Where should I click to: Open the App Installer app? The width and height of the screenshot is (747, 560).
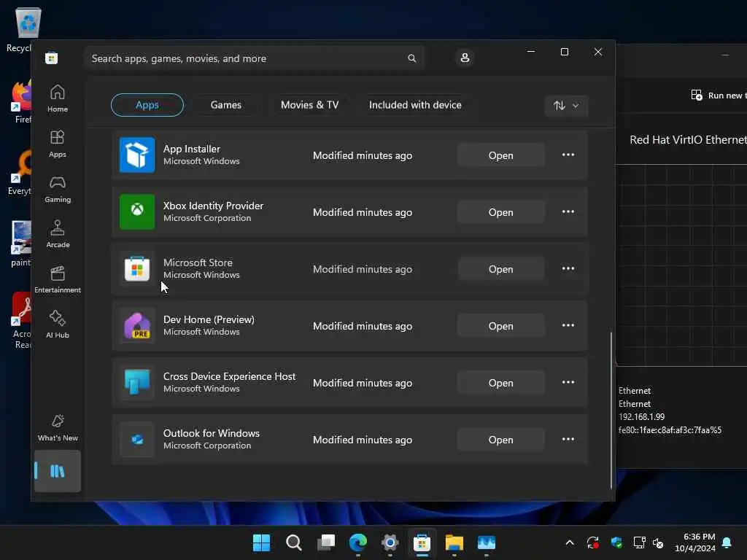pyautogui.click(x=500, y=155)
